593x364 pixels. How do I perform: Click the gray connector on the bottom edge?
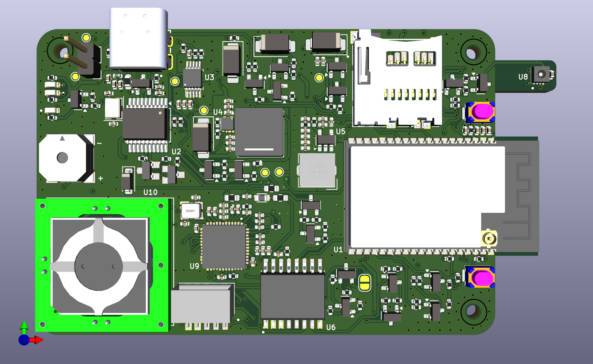coord(203,306)
